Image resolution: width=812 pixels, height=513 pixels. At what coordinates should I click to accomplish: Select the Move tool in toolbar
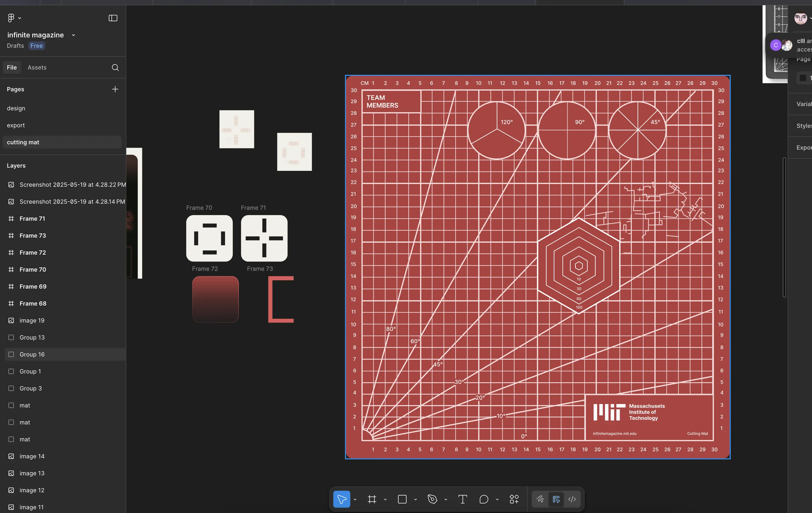341,499
